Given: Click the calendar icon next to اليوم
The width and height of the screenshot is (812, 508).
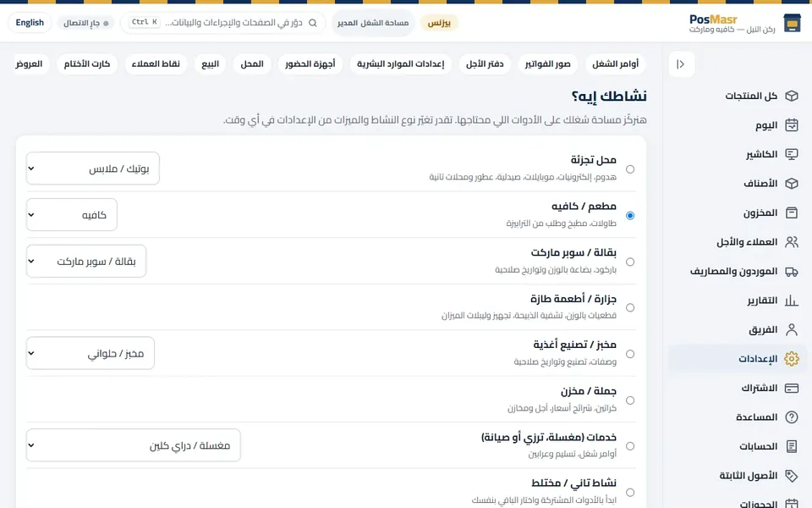Looking at the screenshot, I should [792, 125].
